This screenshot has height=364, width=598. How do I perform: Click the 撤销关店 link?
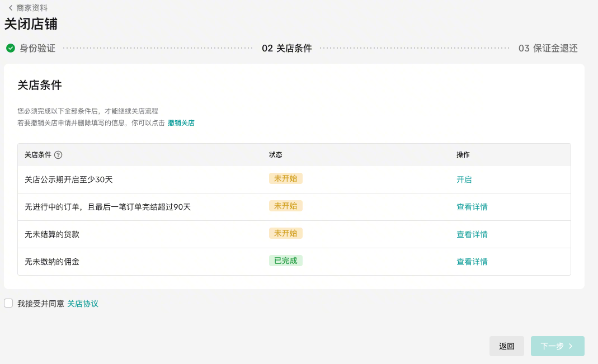(181, 123)
